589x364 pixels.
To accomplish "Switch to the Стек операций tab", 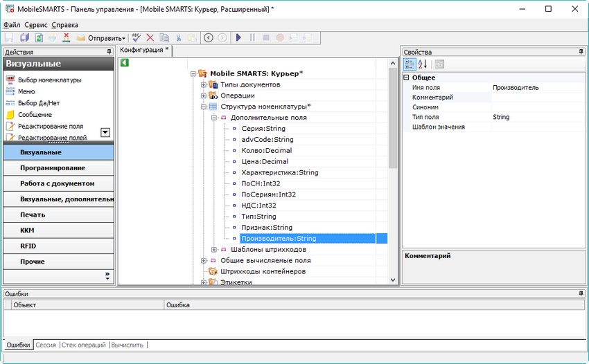I will pyautogui.click(x=84, y=345).
